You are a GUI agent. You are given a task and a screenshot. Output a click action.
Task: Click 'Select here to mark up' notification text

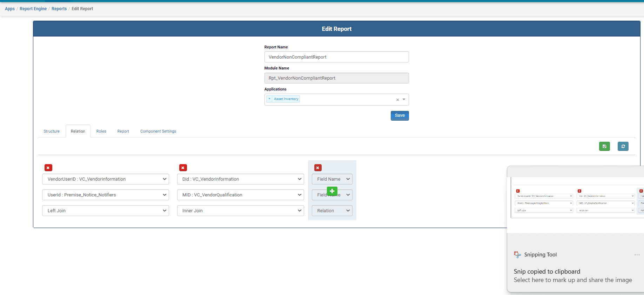[x=573, y=280]
